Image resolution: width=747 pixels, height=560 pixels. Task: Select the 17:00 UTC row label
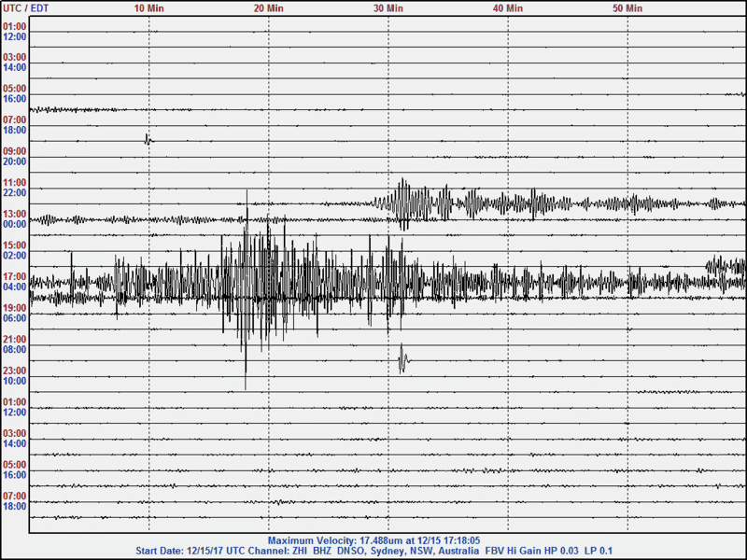[x=14, y=276]
